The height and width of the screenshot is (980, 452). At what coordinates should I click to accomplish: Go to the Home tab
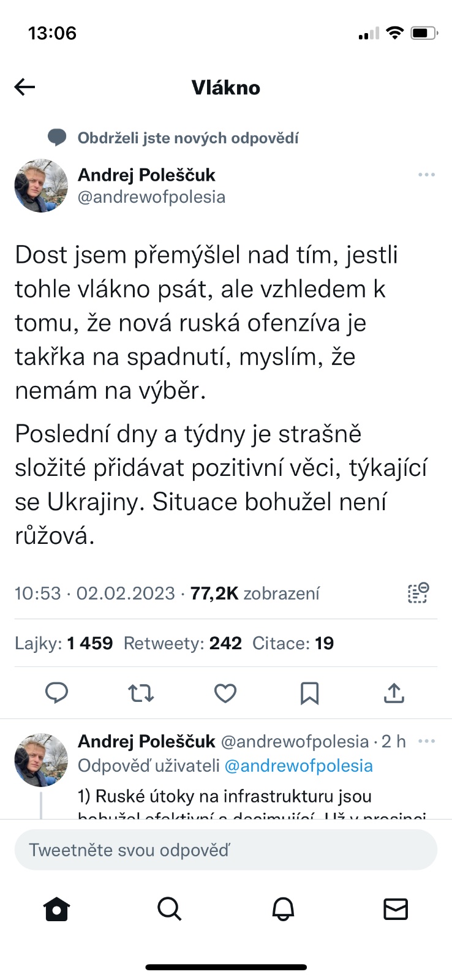click(57, 910)
